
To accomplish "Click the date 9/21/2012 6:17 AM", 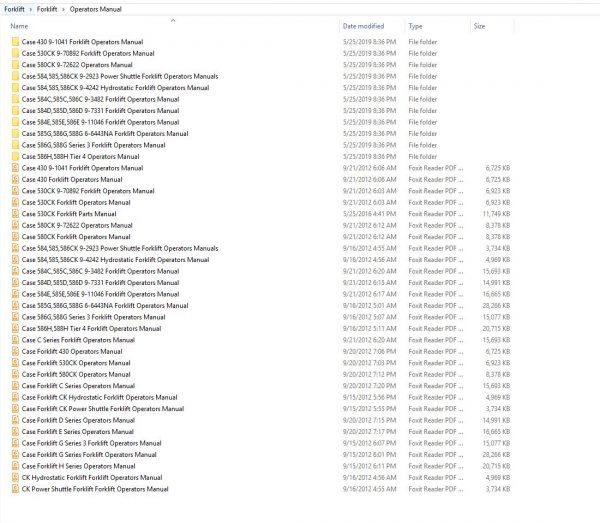I will click(369, 294).
